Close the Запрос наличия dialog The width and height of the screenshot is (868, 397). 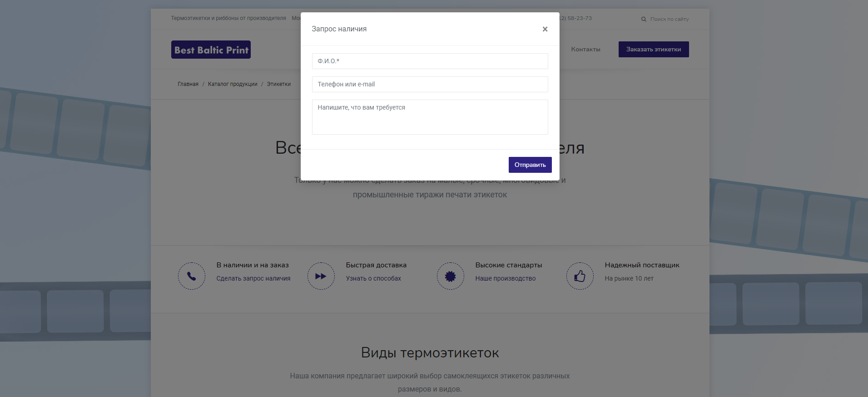pyautogui.click(x=545, y=29)
